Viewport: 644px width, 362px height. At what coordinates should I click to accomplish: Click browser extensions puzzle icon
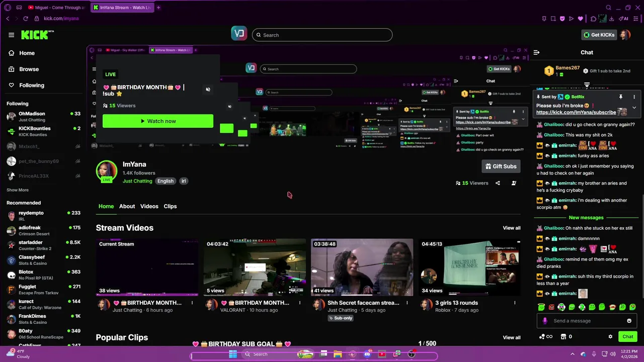tap(594, 19)
